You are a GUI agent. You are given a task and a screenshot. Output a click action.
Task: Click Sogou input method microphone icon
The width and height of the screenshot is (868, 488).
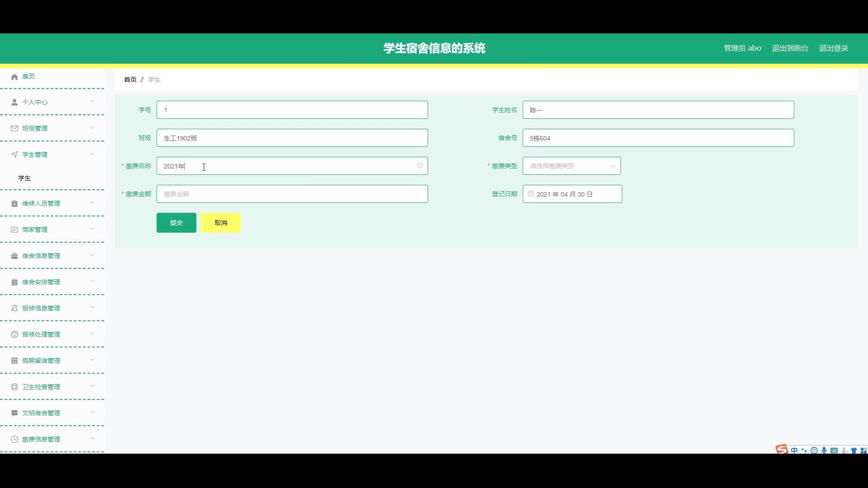(824, 450)
